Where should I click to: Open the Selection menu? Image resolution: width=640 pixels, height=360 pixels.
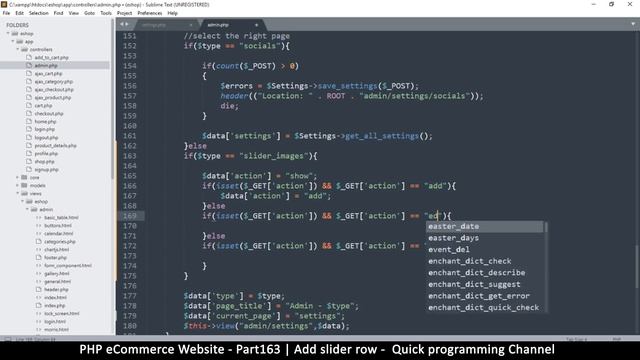pos(39,13)
